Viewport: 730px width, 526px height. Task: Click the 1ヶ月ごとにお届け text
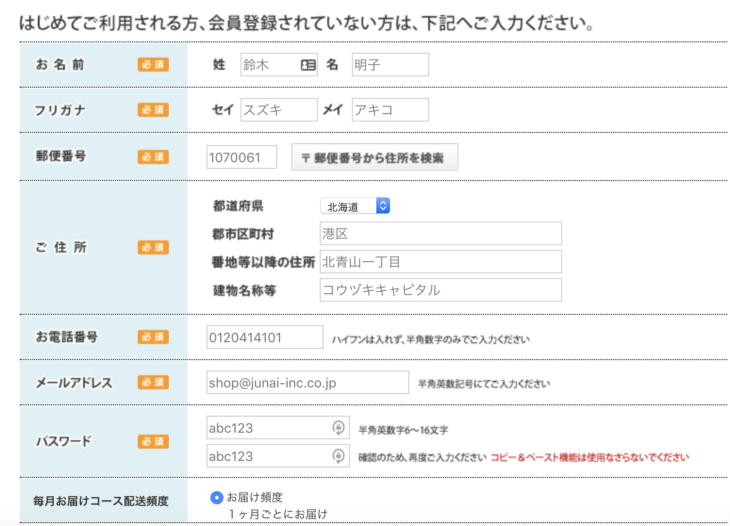point(278,514)
